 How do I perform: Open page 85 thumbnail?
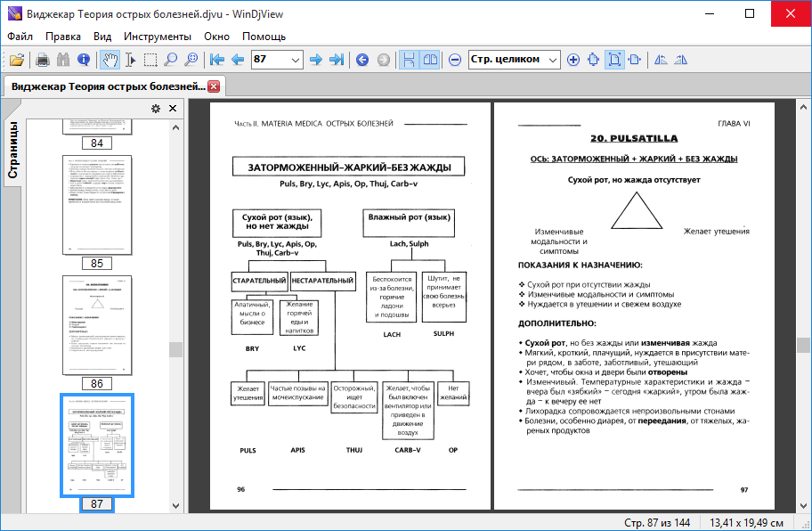pyautogui.click(x=97, y=205)
